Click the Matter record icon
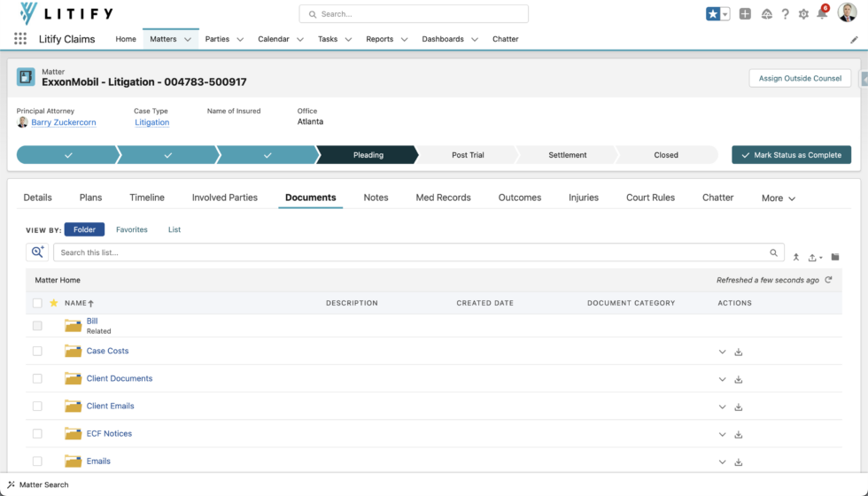The image size is (868, 496). [x=26, y=77]
